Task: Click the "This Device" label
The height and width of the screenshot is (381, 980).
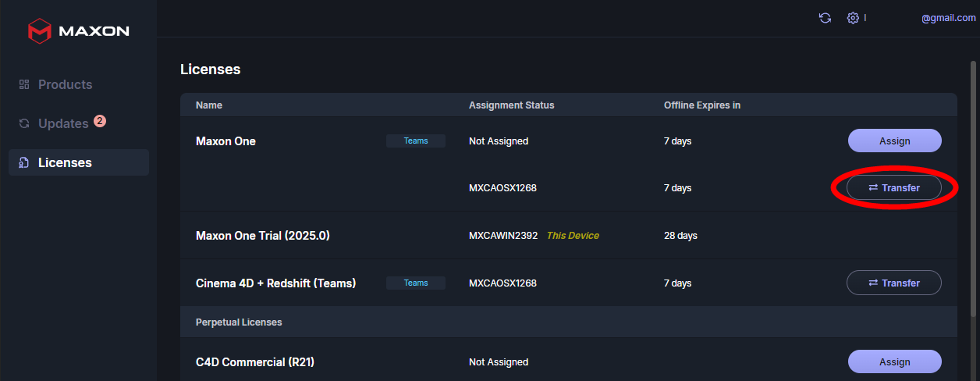Action: [573, 235]
